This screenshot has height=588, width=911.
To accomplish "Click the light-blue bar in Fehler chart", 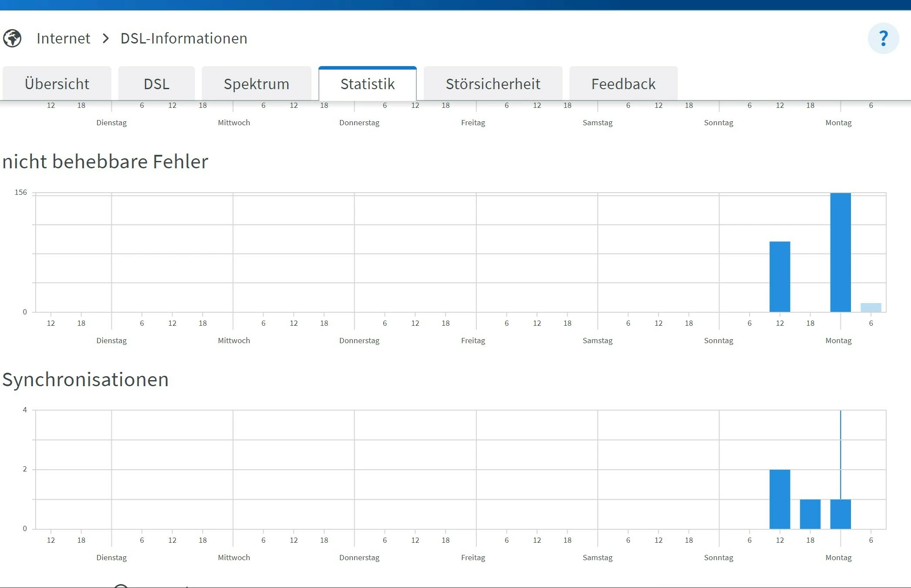I will (871, 307).
